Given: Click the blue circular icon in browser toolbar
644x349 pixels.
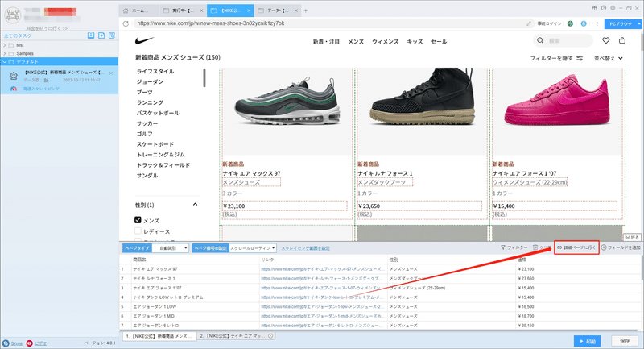Looking at the screenshot, I should coord(584,24).
